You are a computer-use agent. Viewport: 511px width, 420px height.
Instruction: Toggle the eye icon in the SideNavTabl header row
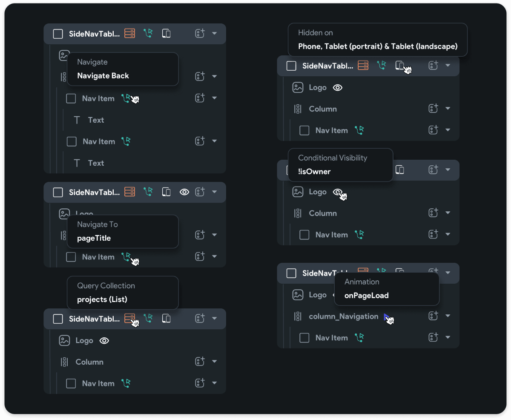point(184,192)
